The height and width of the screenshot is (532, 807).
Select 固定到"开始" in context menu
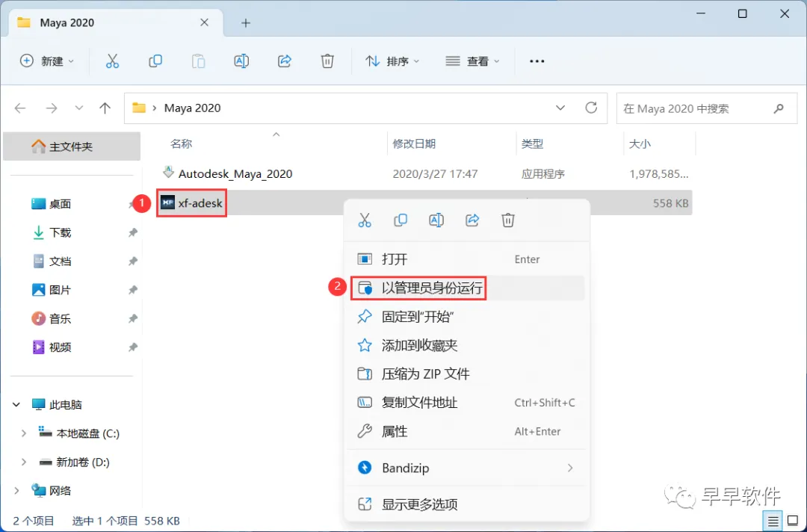[x=466, y=316]
